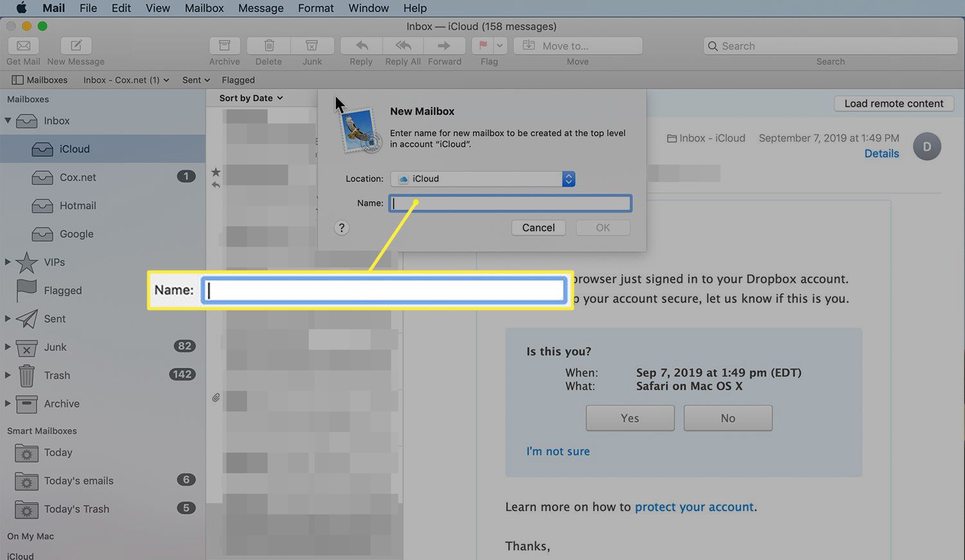Screen dimensions: 965x560
Task: Click the help question mark button
Action: coord(342,228)
